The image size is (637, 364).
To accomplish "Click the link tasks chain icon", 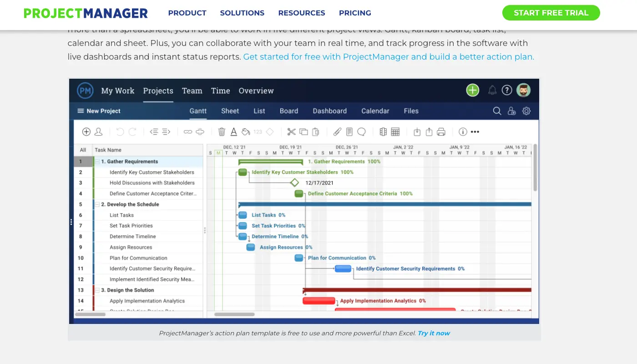I will click(x=188, y=132).
